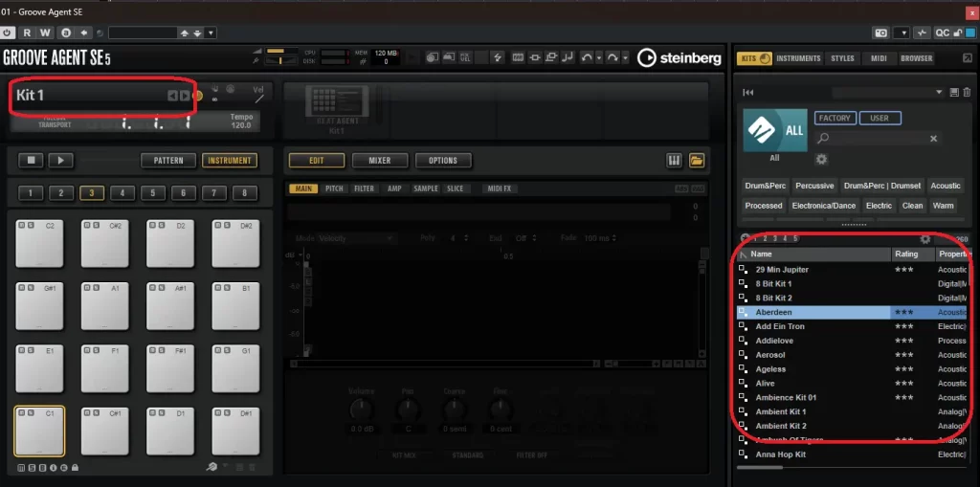Image resolution: width=980 pixels, height=487 pixels.
Task: Open the MIXER page
Action: click(379, 161)
